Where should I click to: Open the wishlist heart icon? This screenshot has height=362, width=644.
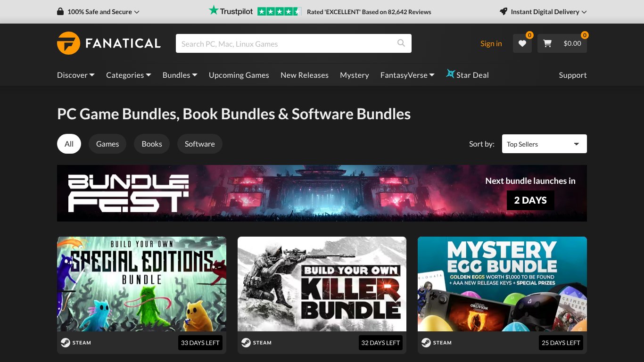[522, 43]
